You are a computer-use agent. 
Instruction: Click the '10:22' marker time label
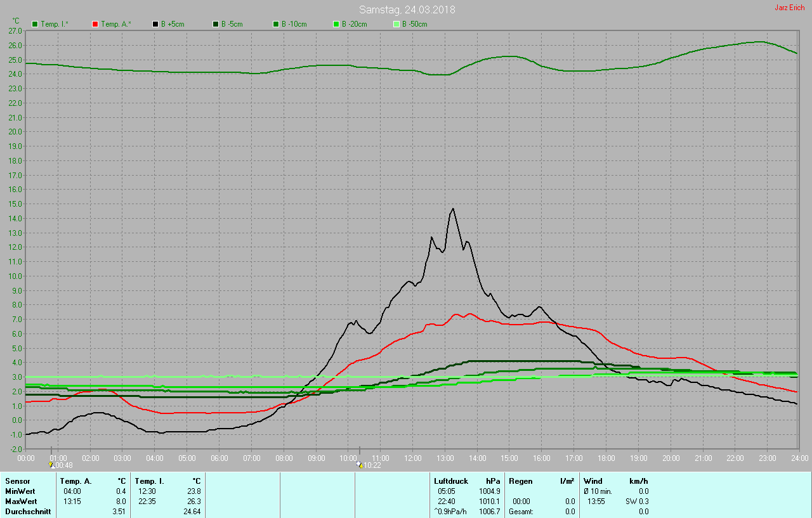click(x=371, y=465)
